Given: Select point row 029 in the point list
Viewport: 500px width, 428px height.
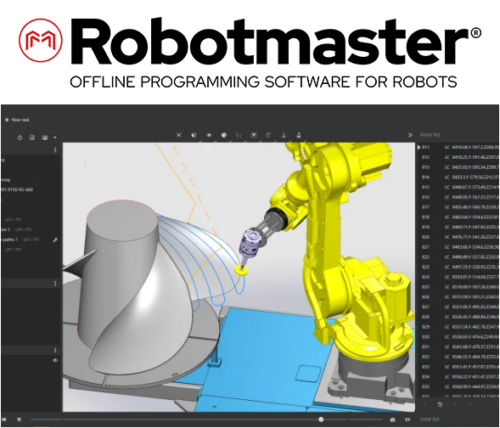Looking at the screenshot, I should pos(459,327).
